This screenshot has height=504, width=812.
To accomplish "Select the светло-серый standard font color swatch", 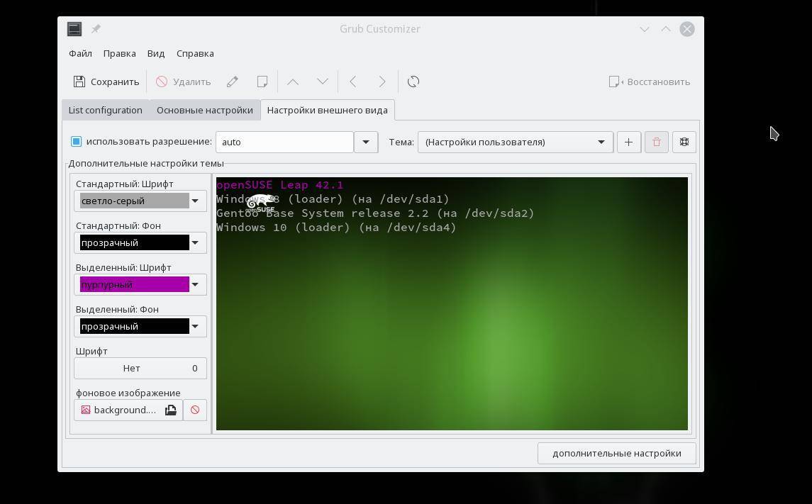I will coord(134,201).
